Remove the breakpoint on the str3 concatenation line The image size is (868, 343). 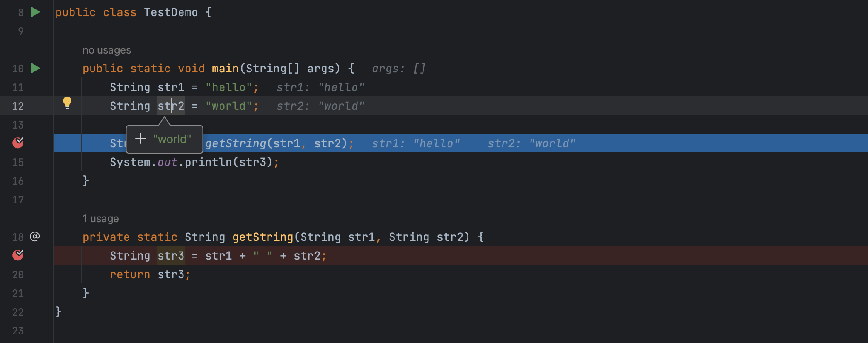tap(18, 255)
